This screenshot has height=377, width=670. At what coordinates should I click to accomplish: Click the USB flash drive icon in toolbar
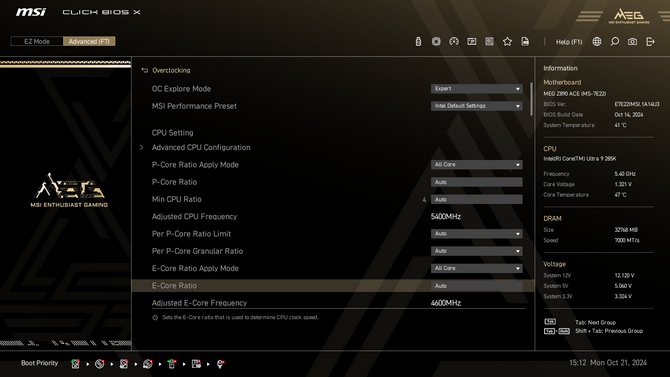pyautogui.click(x=418, y=41)
